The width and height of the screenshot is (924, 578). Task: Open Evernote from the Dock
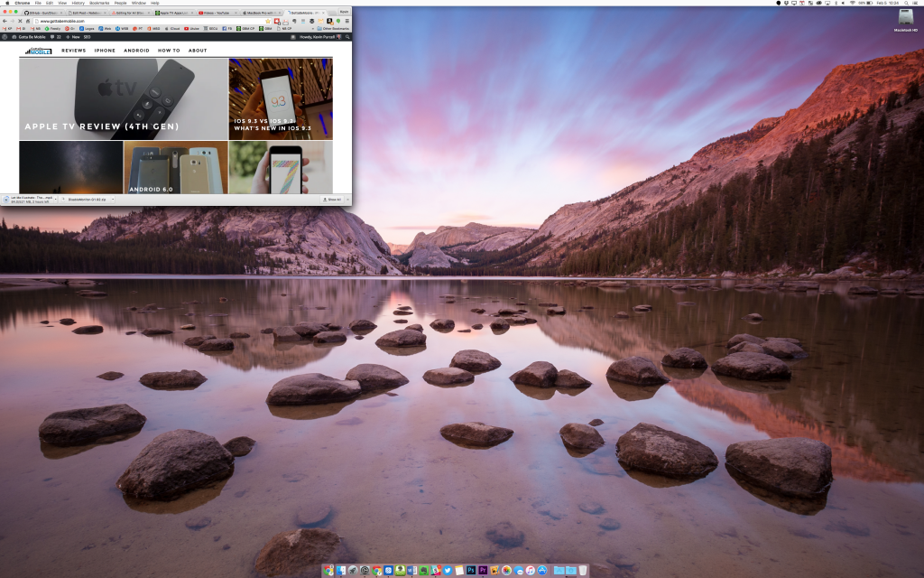click(x=423, y=569)
